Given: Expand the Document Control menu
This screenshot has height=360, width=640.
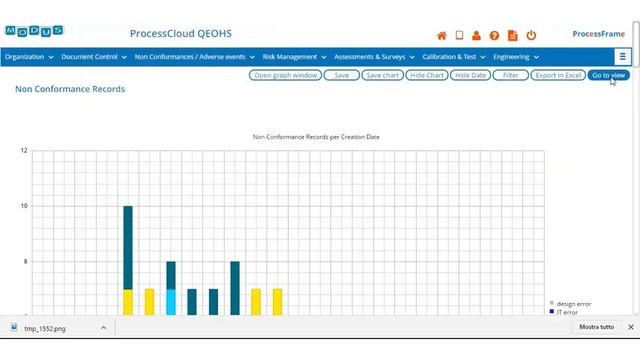Looking at the screenshot, I should [94, 57].
